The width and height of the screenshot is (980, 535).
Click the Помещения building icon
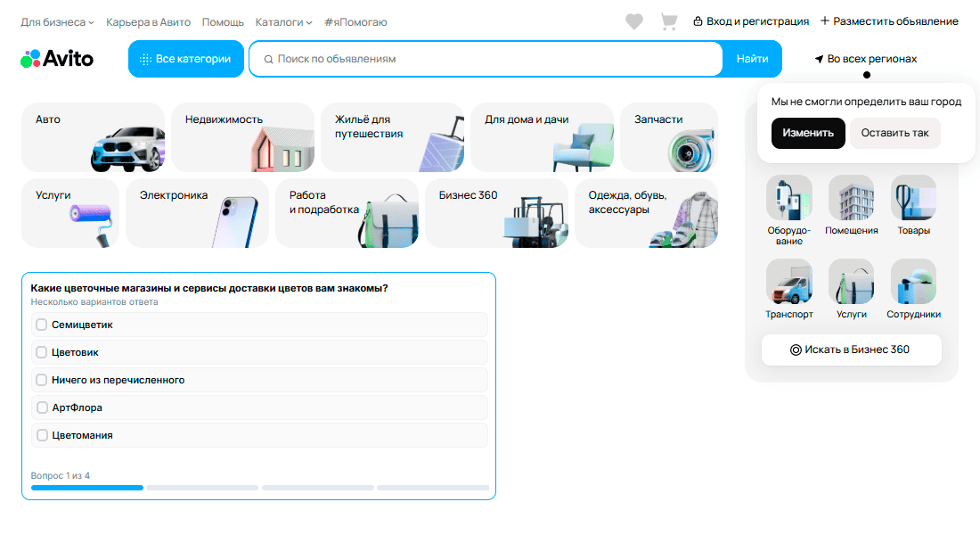851,198
